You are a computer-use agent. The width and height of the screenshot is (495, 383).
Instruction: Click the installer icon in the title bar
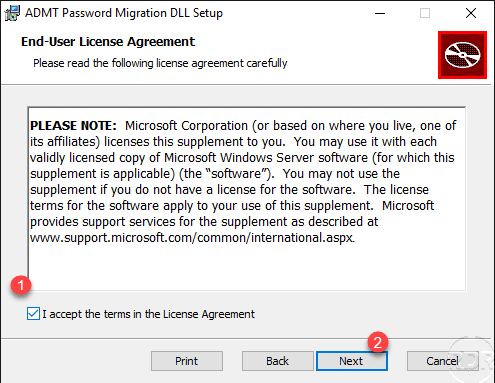click(12, 13)
